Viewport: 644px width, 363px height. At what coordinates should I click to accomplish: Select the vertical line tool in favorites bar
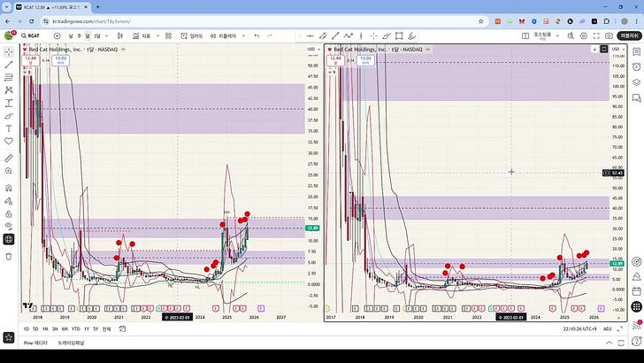click(x=361, y=35)
